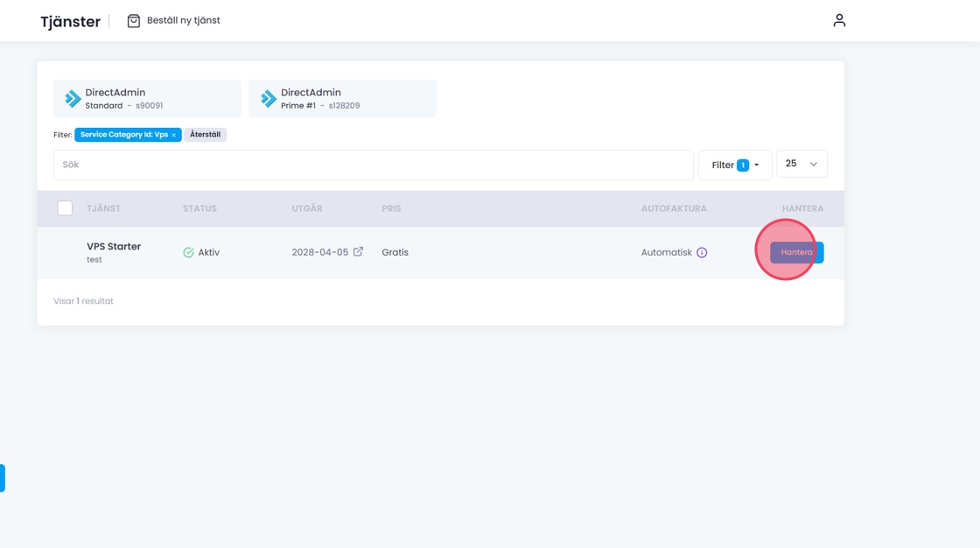Remove the Service Category Id: Vps filter

click(174, 136)
